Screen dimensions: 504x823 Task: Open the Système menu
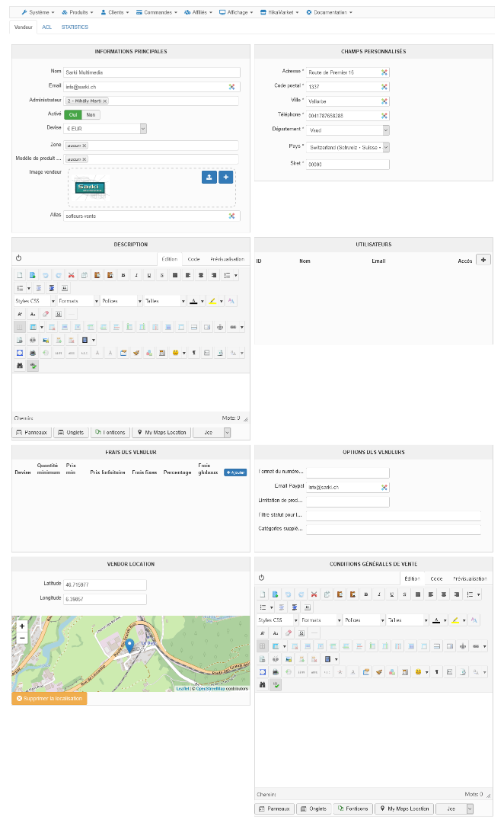pos(38,12)
